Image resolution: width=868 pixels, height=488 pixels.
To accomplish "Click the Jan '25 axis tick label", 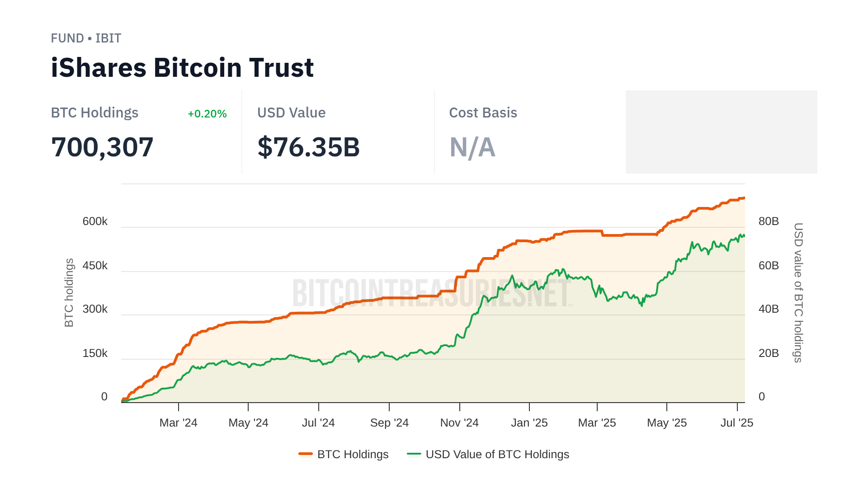I will (x=529, y=423).
